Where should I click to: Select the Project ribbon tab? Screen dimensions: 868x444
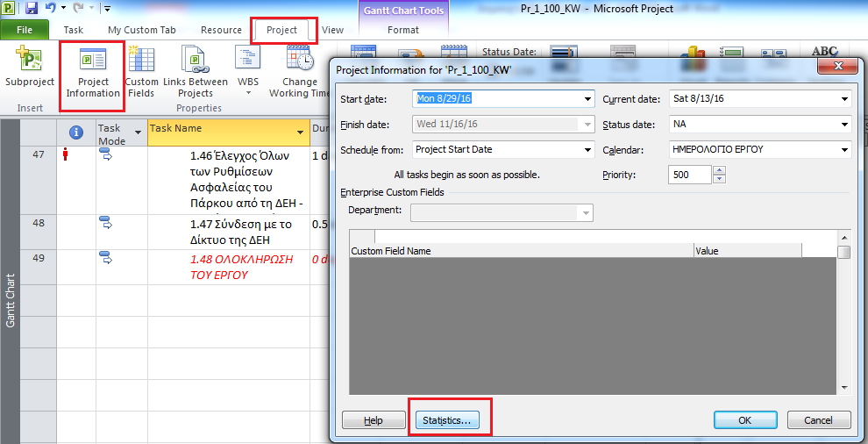[281, 30]
